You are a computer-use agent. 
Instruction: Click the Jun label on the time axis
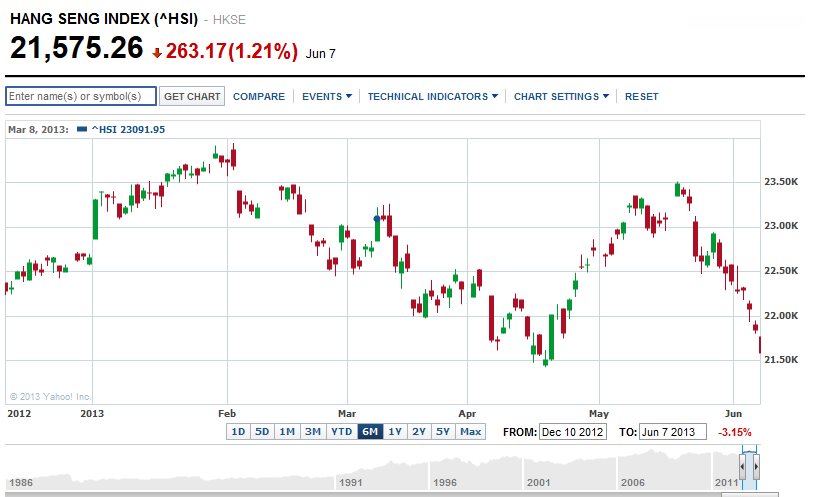tap(733, 414)
